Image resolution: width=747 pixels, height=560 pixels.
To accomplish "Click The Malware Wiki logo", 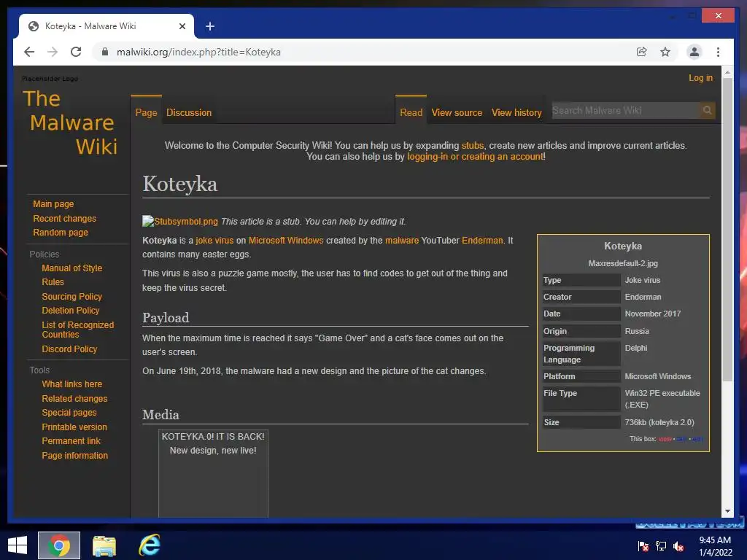I will click(70, 122).
